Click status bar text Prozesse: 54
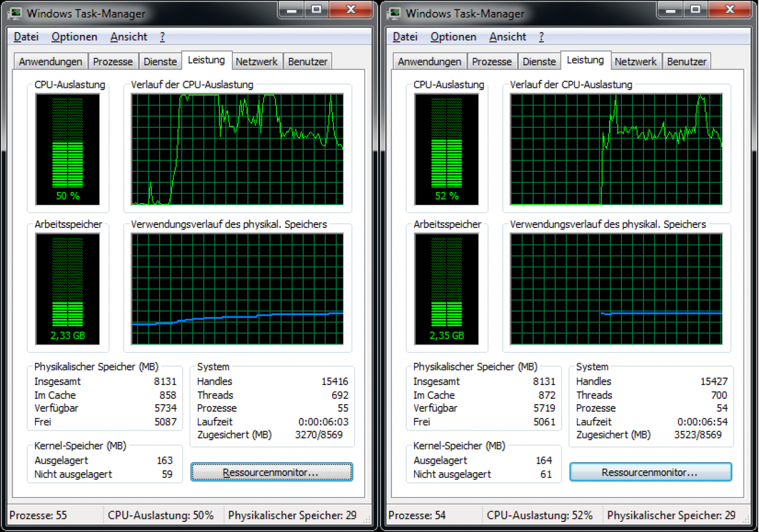Screen dimensions: 759x532 point(417,515)
